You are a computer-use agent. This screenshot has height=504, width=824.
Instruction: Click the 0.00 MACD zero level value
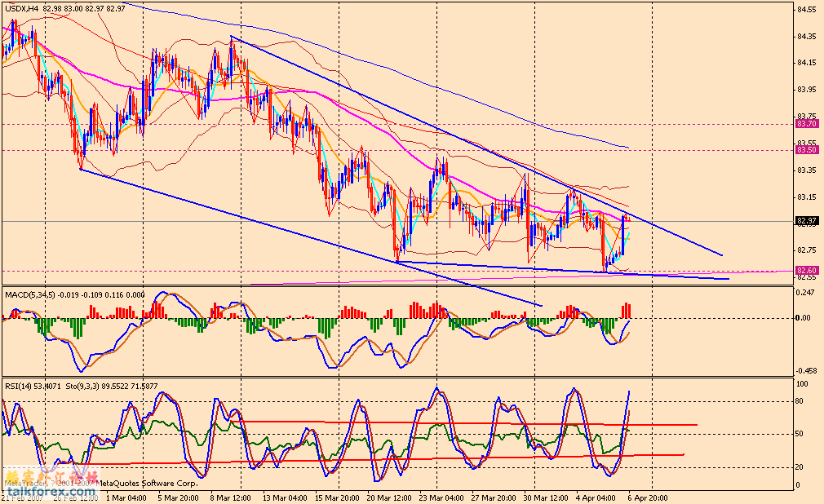click(x=803, y=318)
